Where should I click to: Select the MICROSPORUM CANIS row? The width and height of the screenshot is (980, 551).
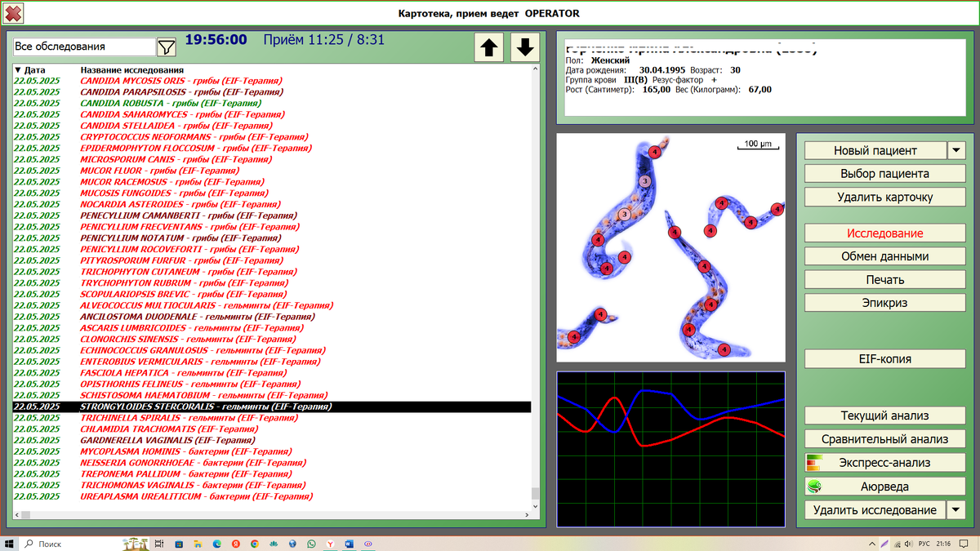pos(271,160)
